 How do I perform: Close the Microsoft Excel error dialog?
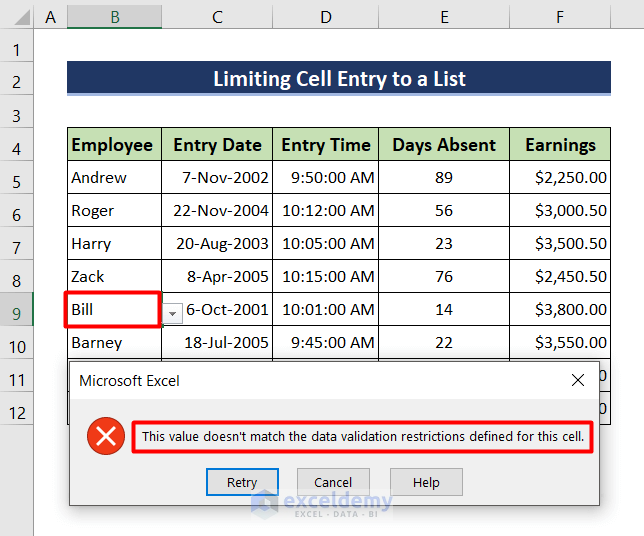click(577, 380)
